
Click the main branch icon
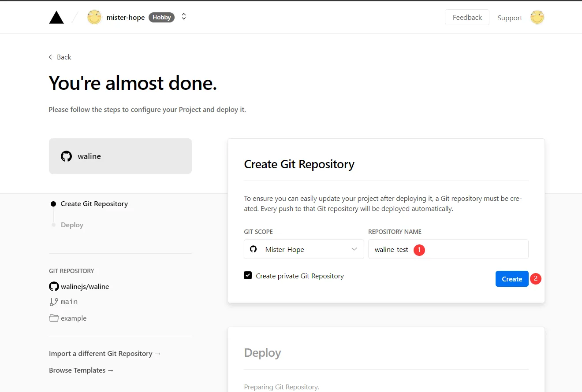tap(54, 302)
